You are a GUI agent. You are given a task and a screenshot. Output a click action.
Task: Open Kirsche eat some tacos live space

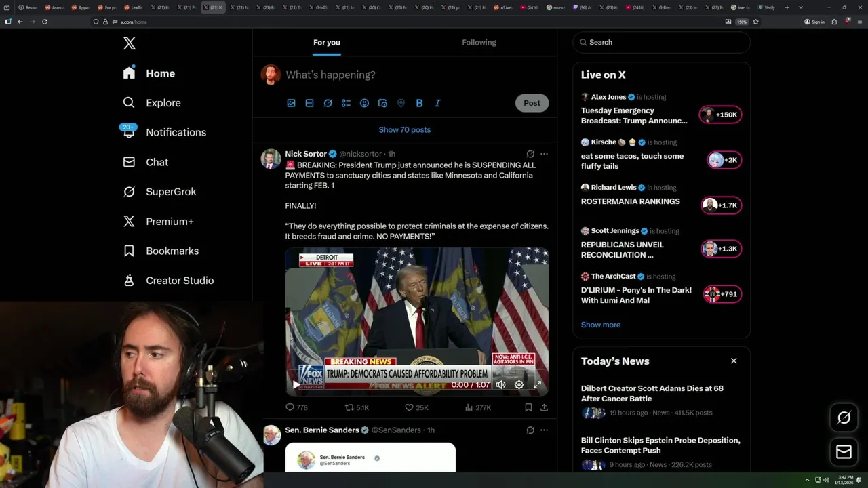tap(632, 161)
